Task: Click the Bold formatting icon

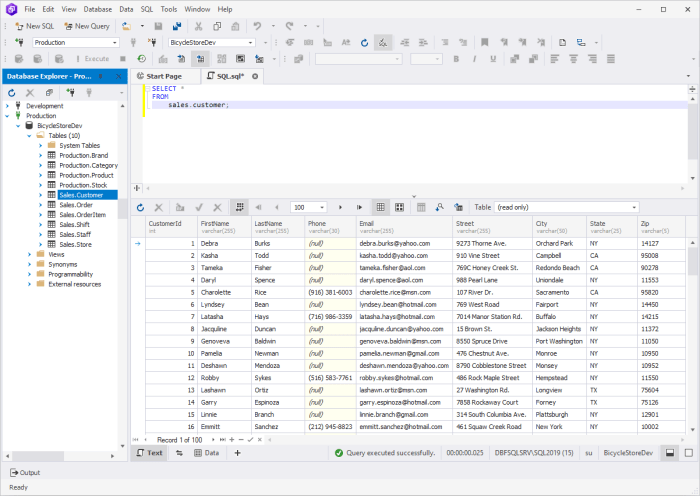Action: tap(456, 58)
